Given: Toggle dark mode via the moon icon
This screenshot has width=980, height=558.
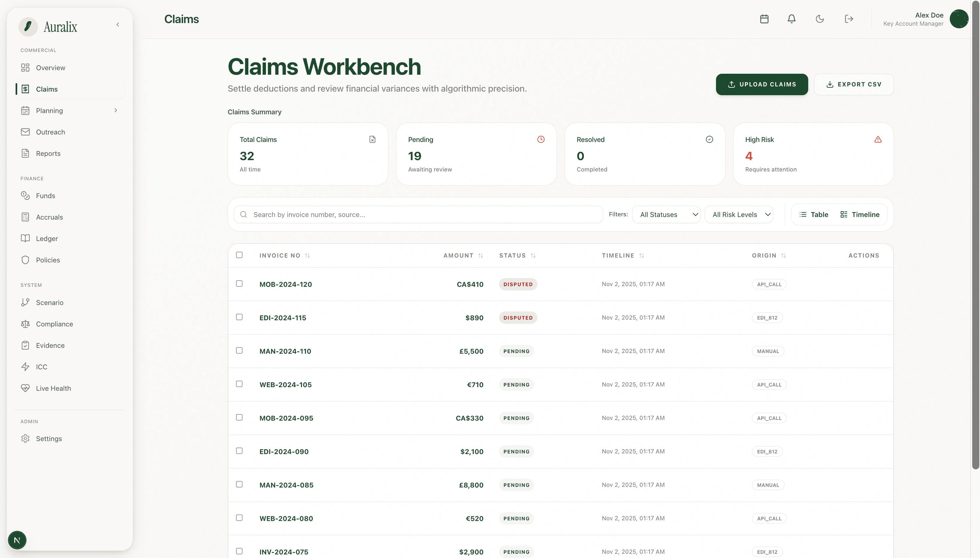Looking at the screenshot, I should (820, 19).
